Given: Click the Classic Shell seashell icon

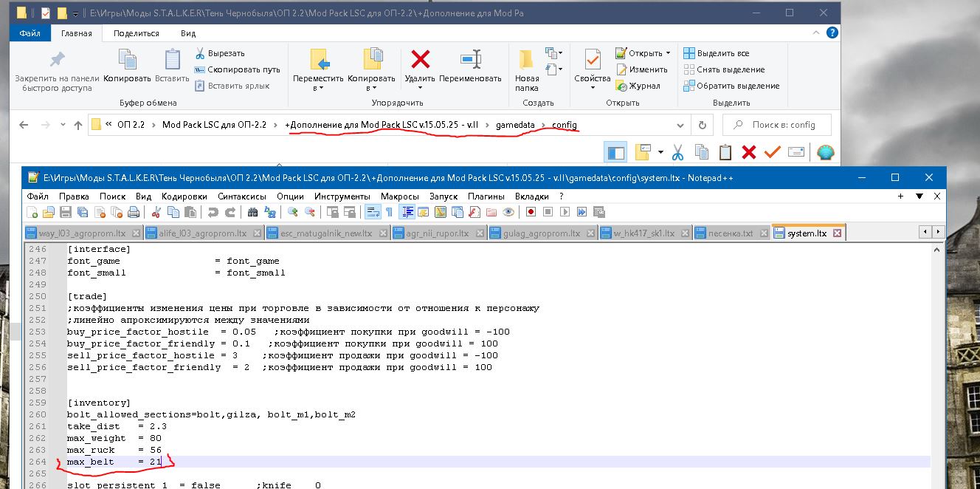Looking at the screenshot, I should pyautogui.click(x=825, y=152).
